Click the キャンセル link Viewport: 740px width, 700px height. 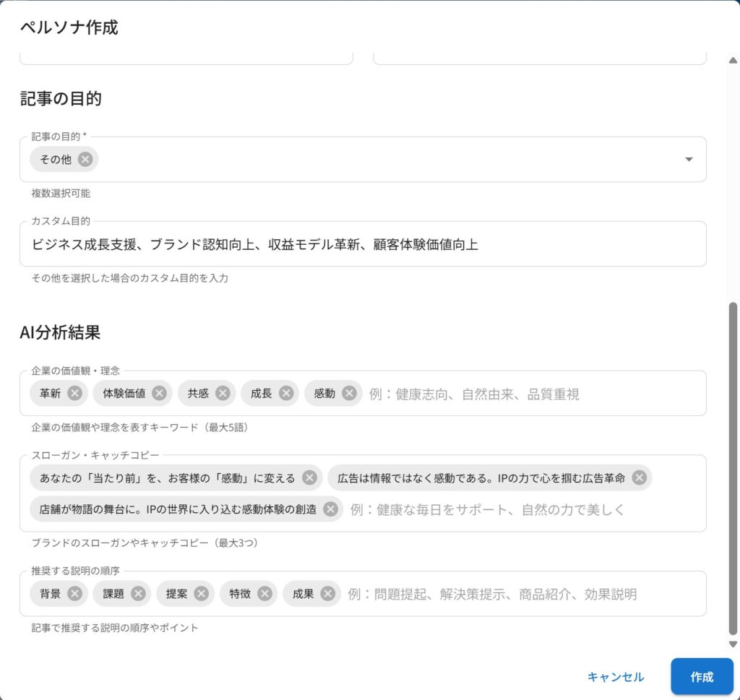point(615,677)
